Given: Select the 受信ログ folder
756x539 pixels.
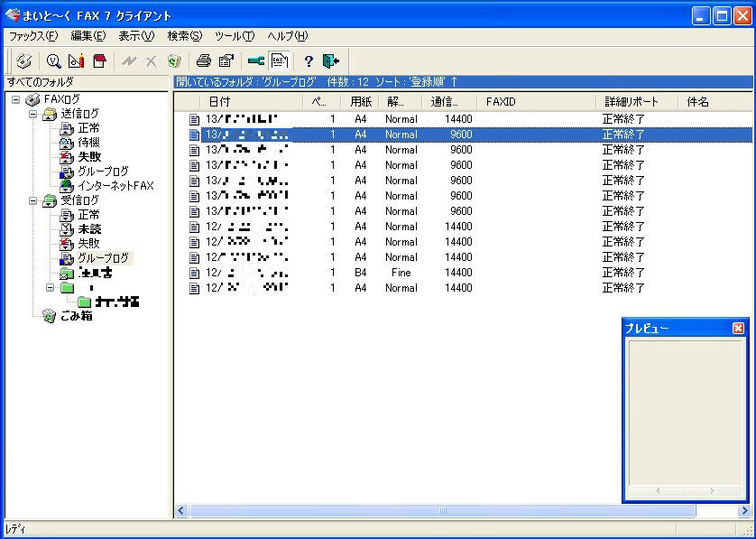Looking at the screenshot, I should (79, 200).
